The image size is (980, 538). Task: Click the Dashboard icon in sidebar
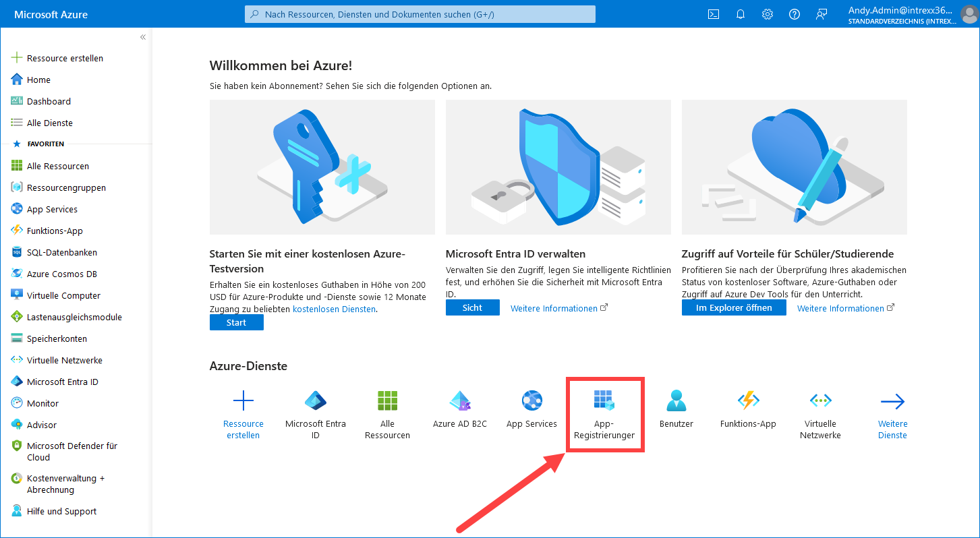click(17, 101)
